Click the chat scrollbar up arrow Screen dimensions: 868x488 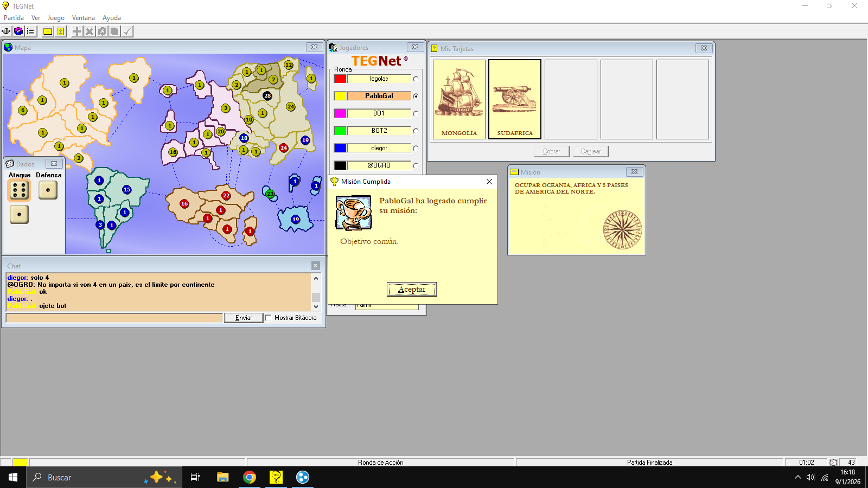coord(316,278)
